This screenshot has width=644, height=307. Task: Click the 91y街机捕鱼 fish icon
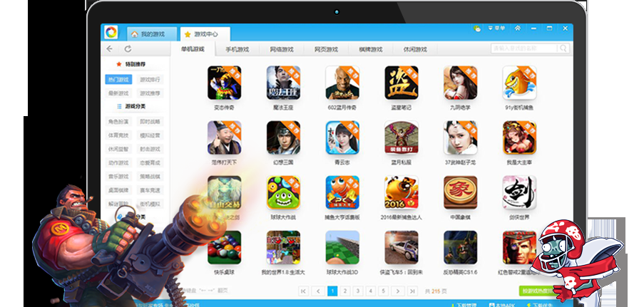[520, 83]
